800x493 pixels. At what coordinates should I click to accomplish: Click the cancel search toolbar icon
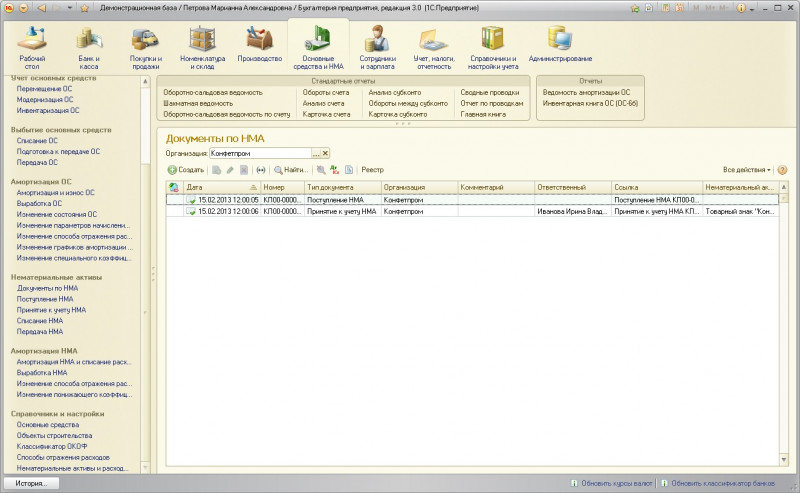pos(320,170)
